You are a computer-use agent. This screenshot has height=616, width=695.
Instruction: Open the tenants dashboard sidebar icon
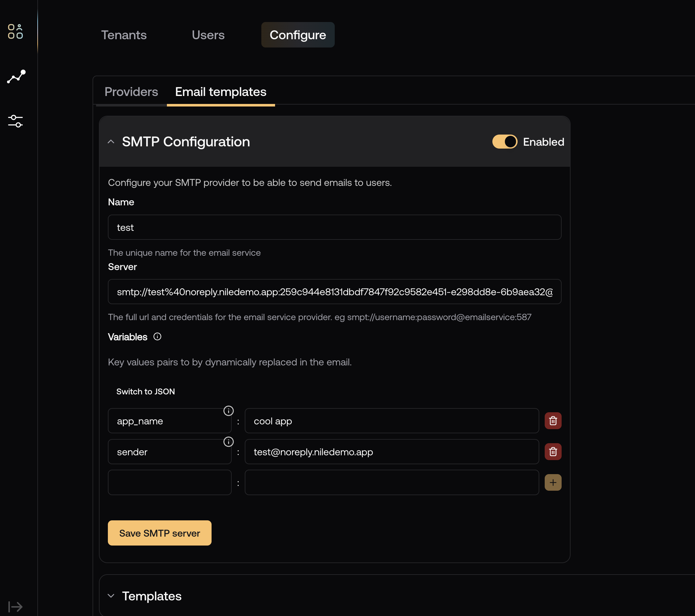click(15, 31)
